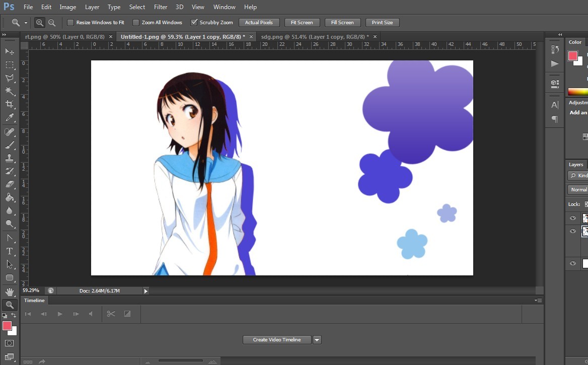Open the Timeline panel options menu

click(x=538, y=301)
